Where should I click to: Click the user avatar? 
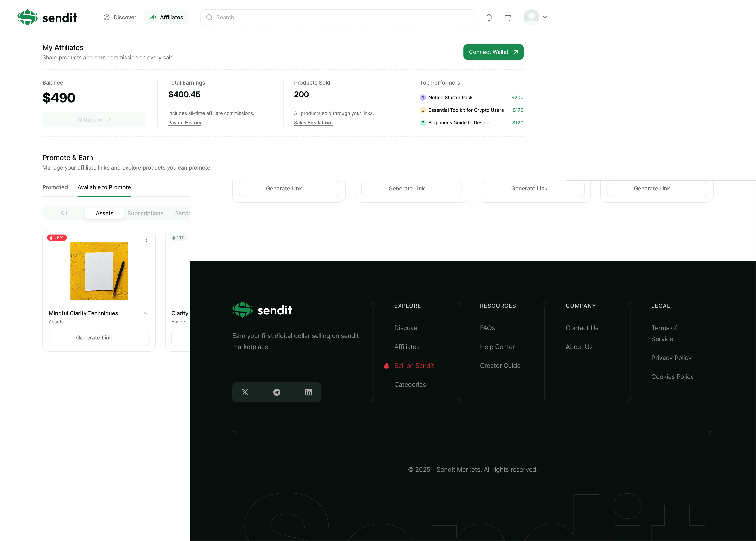[531, 17]
